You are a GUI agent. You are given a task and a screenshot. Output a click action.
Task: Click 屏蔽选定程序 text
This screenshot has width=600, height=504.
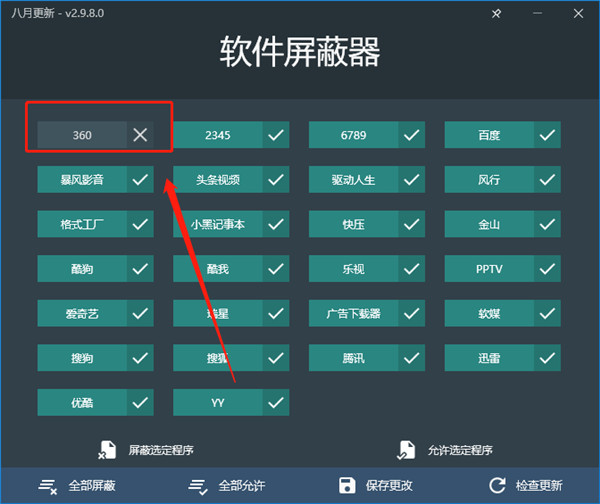[x=161, y=450]
